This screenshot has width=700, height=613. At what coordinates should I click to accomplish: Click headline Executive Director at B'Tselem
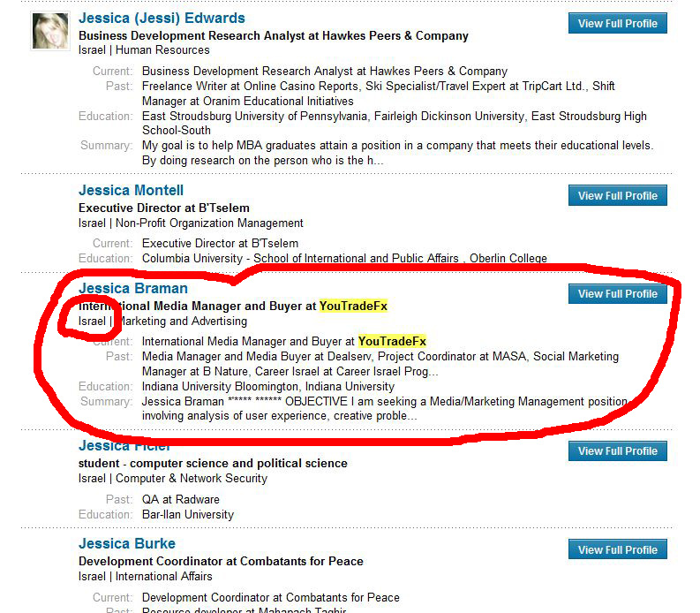(164, 208)
